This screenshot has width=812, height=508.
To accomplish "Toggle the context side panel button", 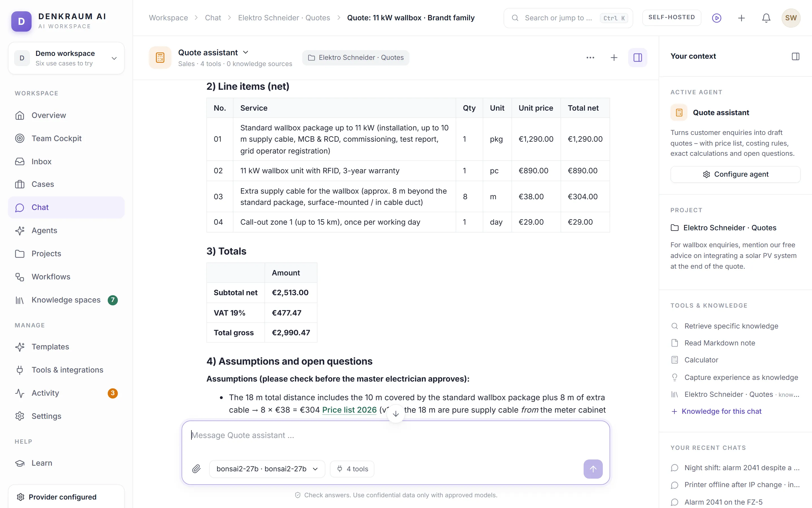I will [637, 58].
